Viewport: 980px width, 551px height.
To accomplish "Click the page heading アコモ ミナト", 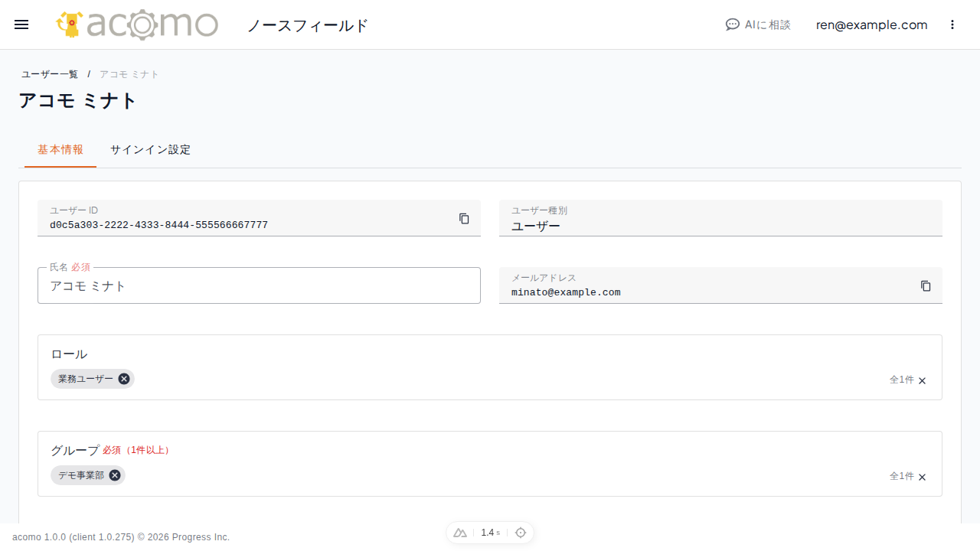I will point(78,100).
